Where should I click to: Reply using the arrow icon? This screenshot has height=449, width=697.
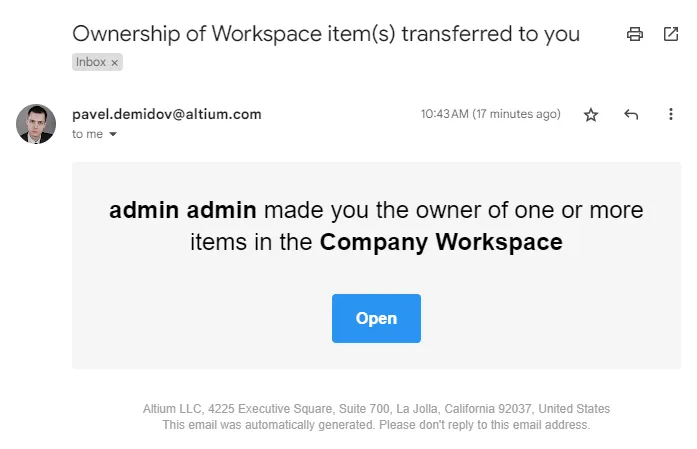click(x=631, y=115)
